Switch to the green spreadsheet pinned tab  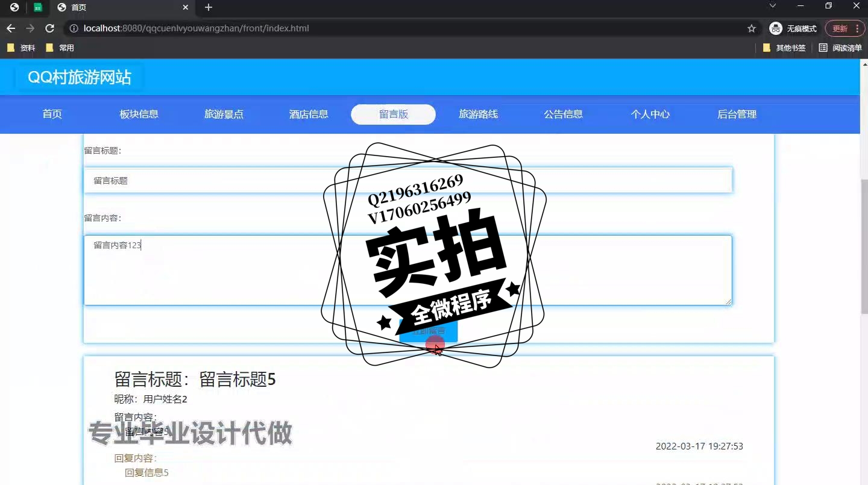pyautogui.click(x=38, y=7)
